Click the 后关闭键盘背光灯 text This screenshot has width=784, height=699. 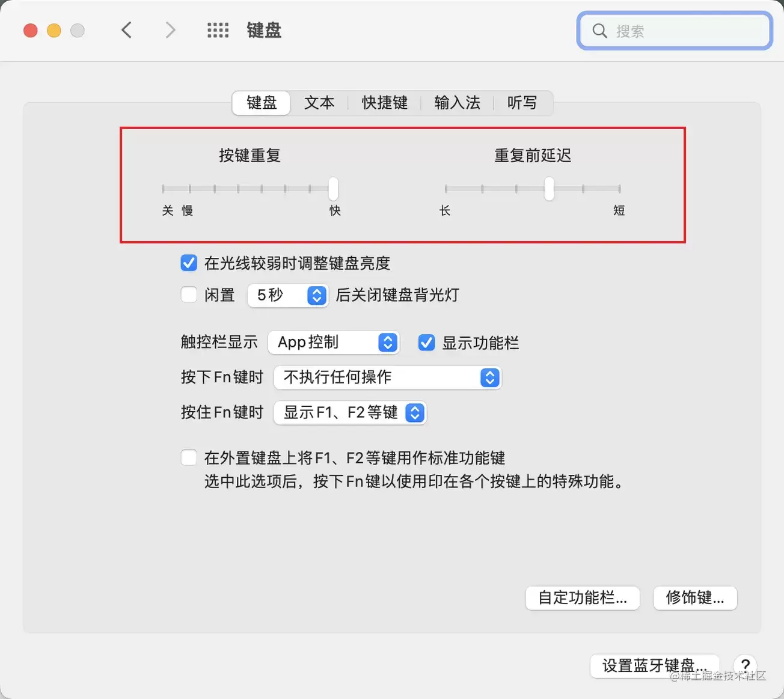point(397,295)
